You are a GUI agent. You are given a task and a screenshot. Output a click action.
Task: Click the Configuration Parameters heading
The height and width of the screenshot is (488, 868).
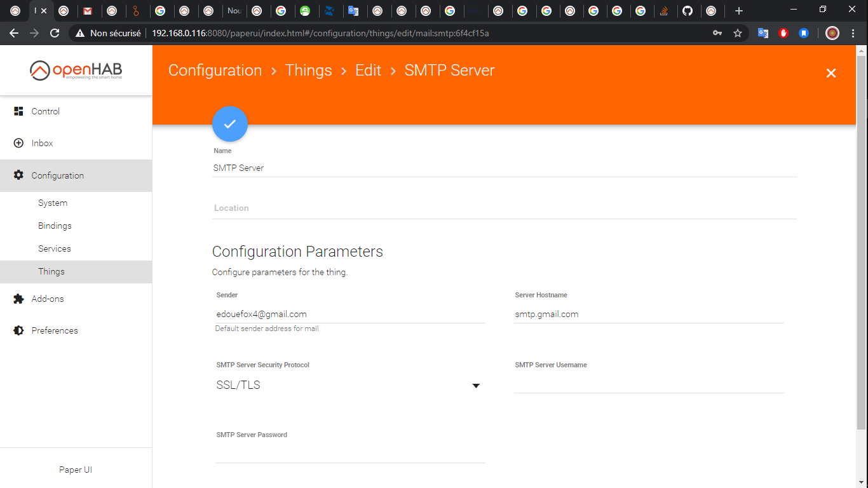297,252
